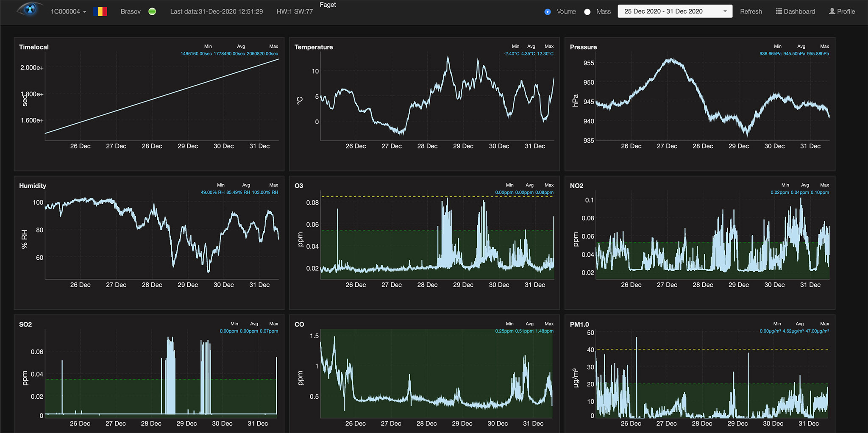This screenshot has height=433, width=868.
Task: Click the Faget station name
Action: (328, 5)
